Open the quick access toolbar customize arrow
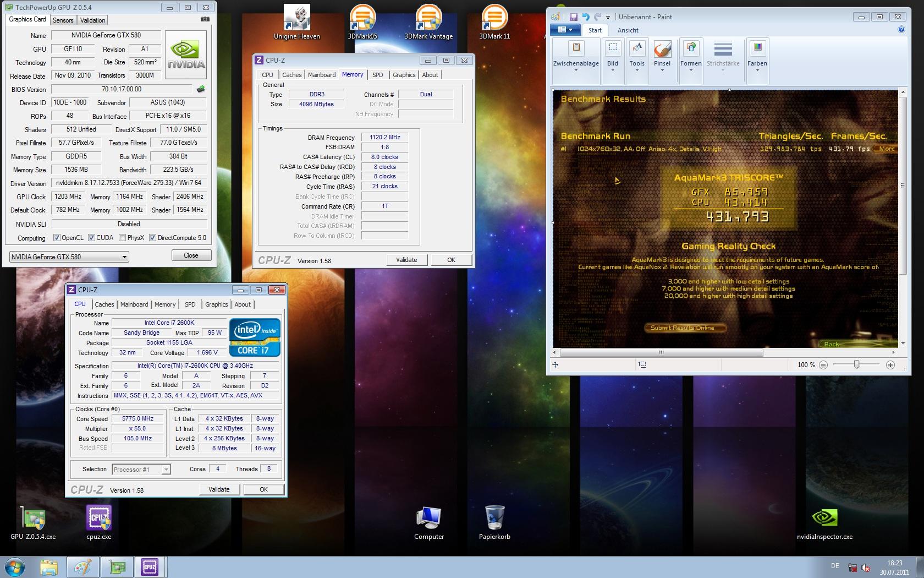The height and width of the screenshot is (578, 924). click(608, 18)
